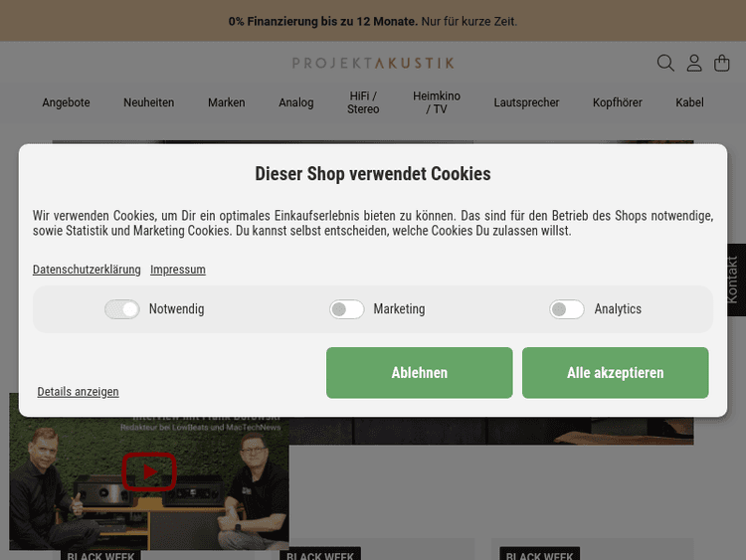746x560 pixels.
Task: Open the Impressum link
Action: (178, 270)
